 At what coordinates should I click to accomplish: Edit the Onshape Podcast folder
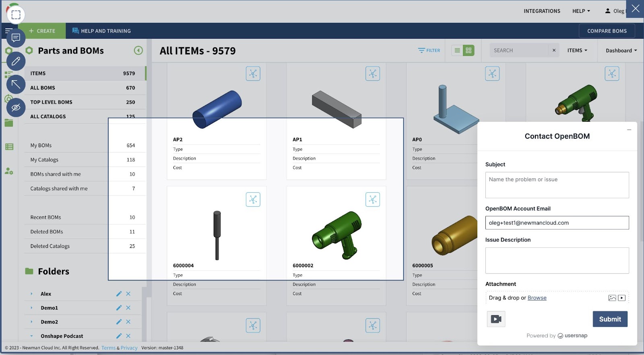119,336
